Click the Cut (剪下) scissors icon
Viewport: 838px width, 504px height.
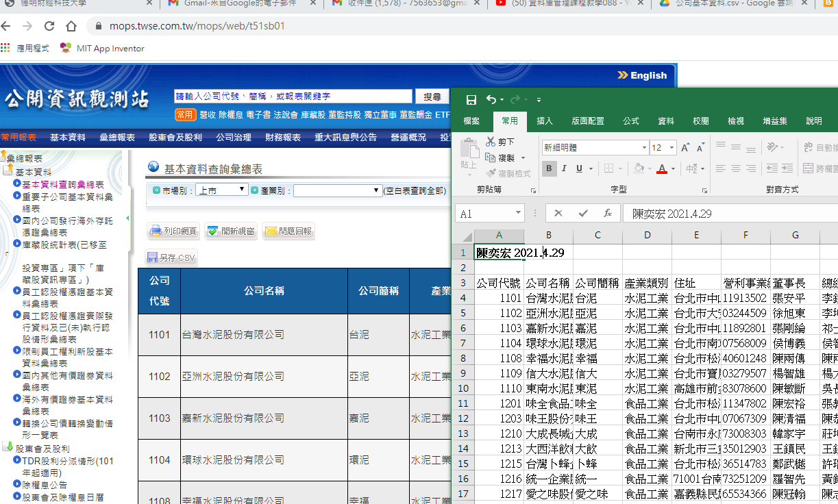coord(491,142)
